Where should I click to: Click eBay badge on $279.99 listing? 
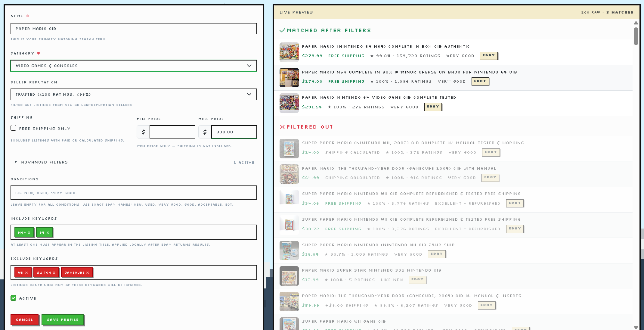[x=489, y=55]
